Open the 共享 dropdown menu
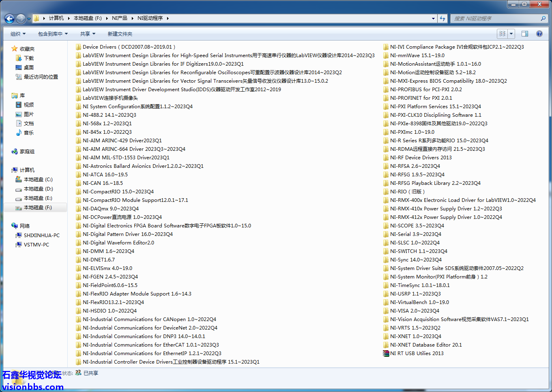Viewport: 552px width, 392px height. point(88,34)
